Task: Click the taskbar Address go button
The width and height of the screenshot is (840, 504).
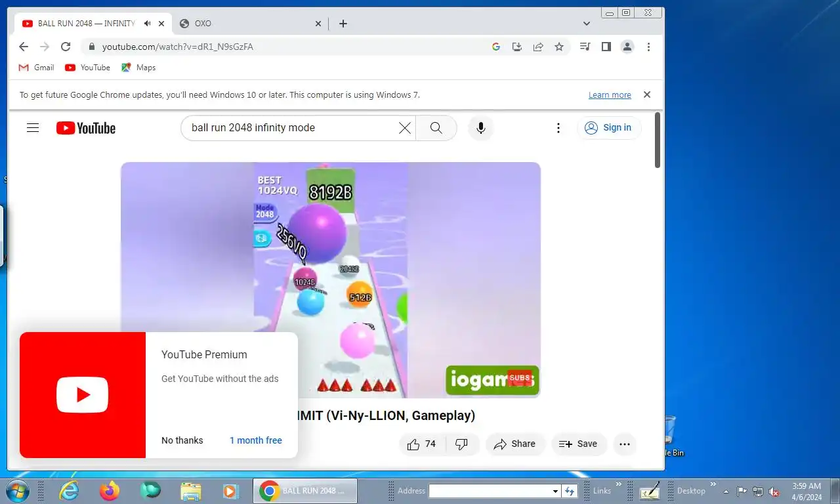Action: [570, 491]
